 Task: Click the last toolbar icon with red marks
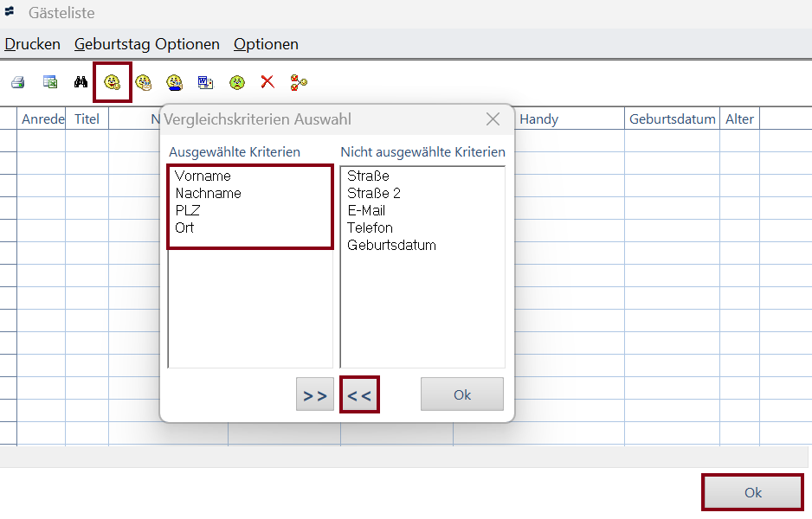click(299, 83)
